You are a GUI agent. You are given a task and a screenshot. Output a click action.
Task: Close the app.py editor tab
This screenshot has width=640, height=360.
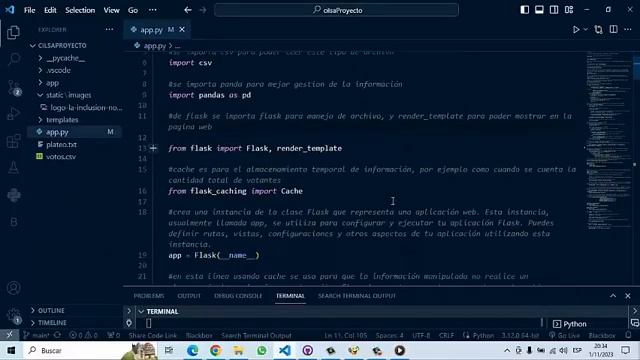tap(182, 29)
